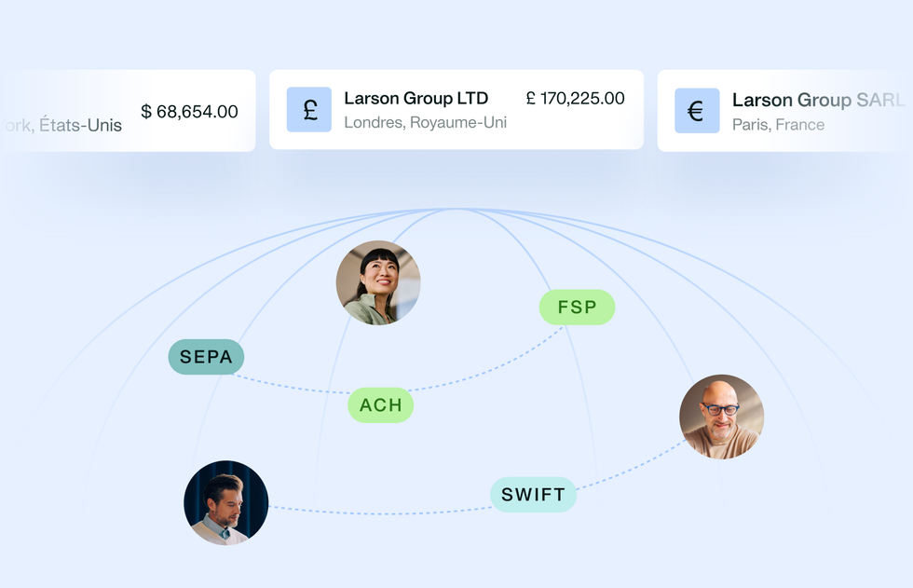
Task: Select the SEPA payment badge
Action: tap(206, 357)
